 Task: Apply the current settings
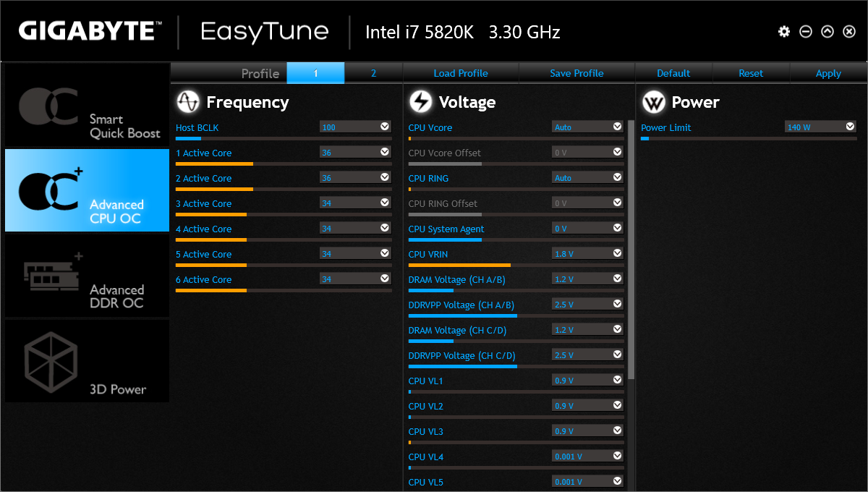[x=828, y=73]
